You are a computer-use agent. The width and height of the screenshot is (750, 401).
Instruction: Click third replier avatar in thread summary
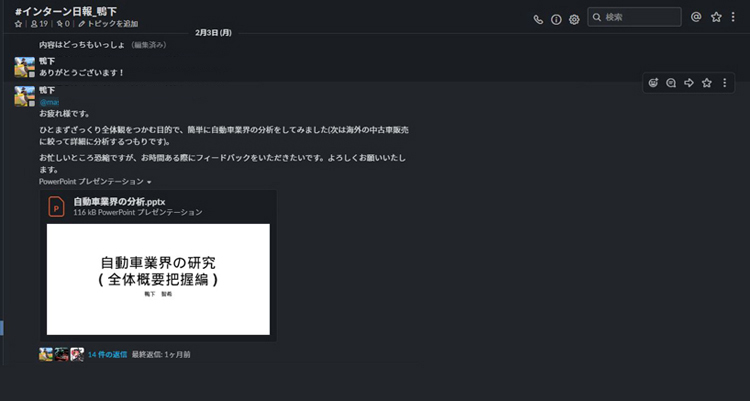pos(77,355)
